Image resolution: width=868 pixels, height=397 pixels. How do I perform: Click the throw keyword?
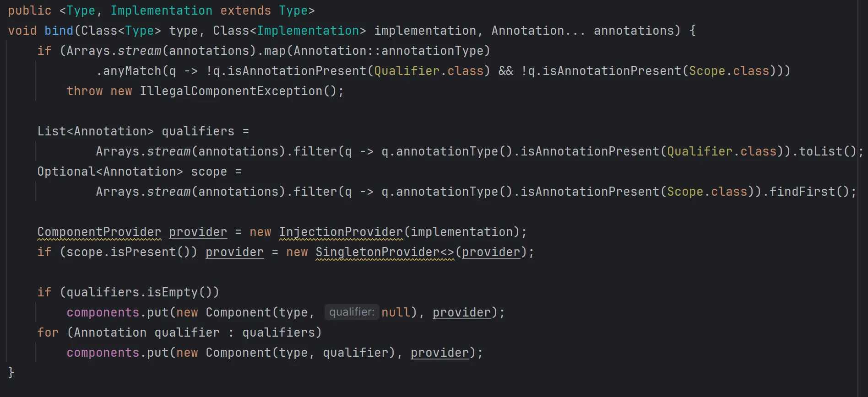(84, 91)
